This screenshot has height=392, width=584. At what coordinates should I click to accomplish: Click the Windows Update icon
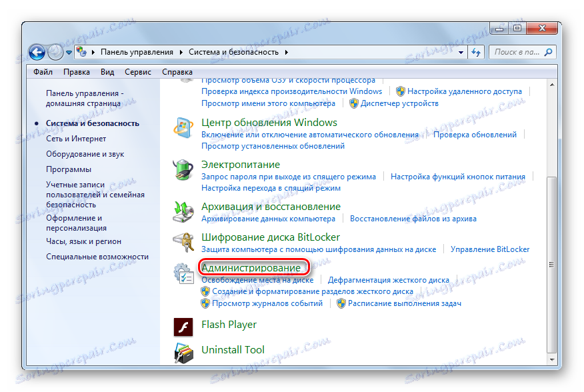coord(183,127)
